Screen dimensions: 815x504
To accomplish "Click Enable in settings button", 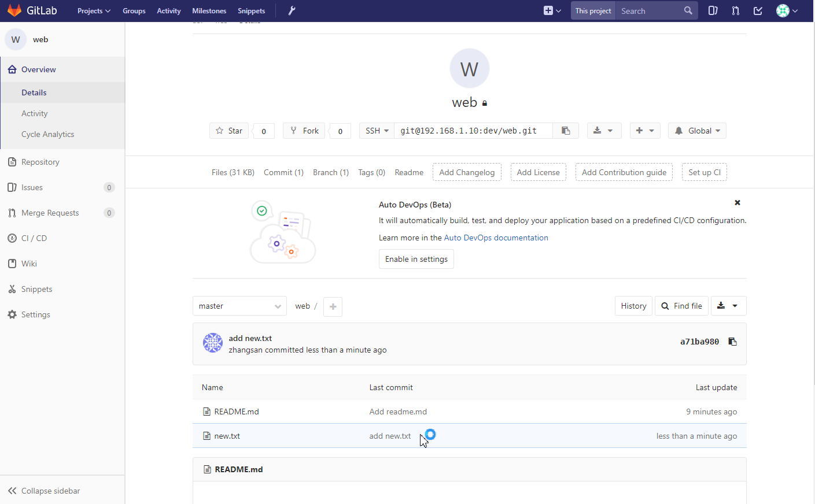I will pos(416,259).
